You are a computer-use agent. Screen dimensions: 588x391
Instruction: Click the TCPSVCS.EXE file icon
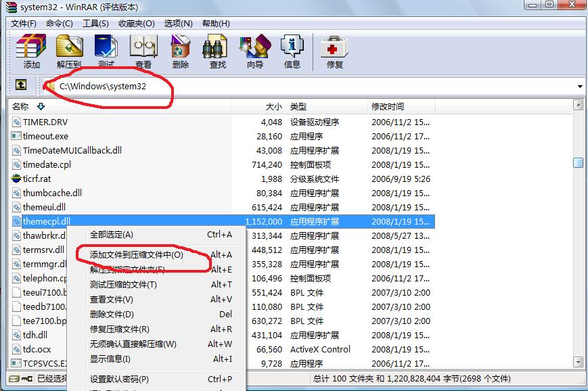(x=16, y=363)
